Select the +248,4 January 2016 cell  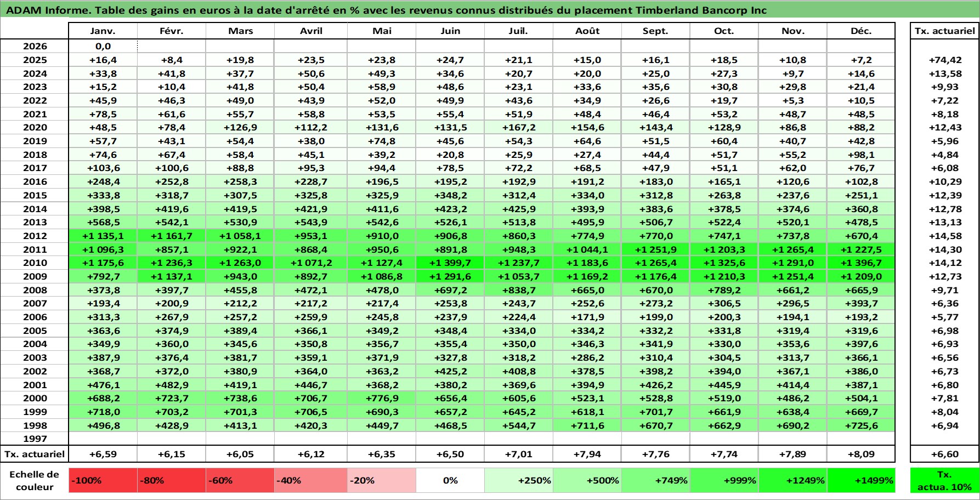point(103,181)
